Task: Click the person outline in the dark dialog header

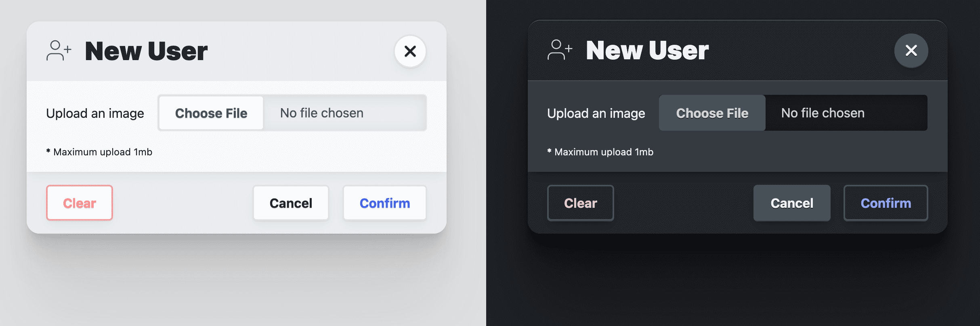Action: (x=557, y=50)
